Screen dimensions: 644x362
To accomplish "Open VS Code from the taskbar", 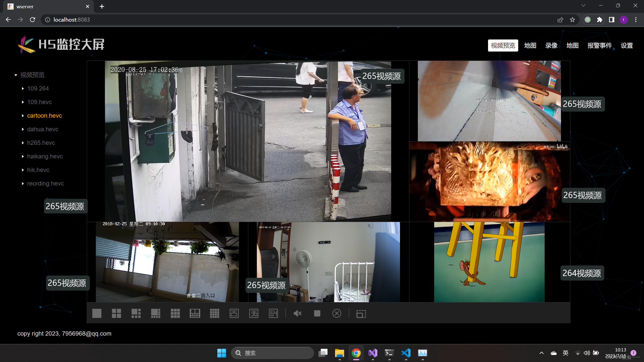I will tap(406, 353).
